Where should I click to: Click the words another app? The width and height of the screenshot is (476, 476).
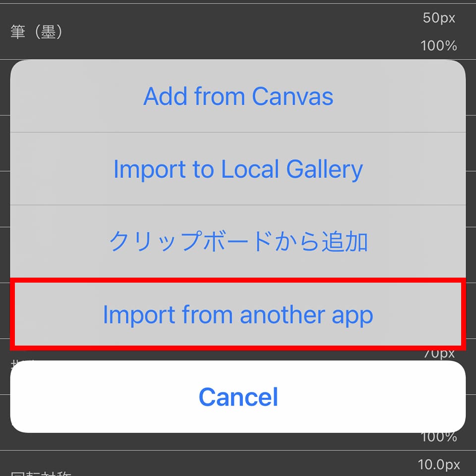click(x=306, y=315)
